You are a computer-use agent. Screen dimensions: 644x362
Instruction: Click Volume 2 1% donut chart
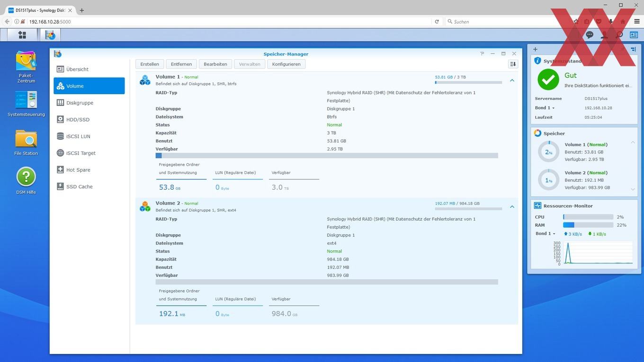[549, 180]
